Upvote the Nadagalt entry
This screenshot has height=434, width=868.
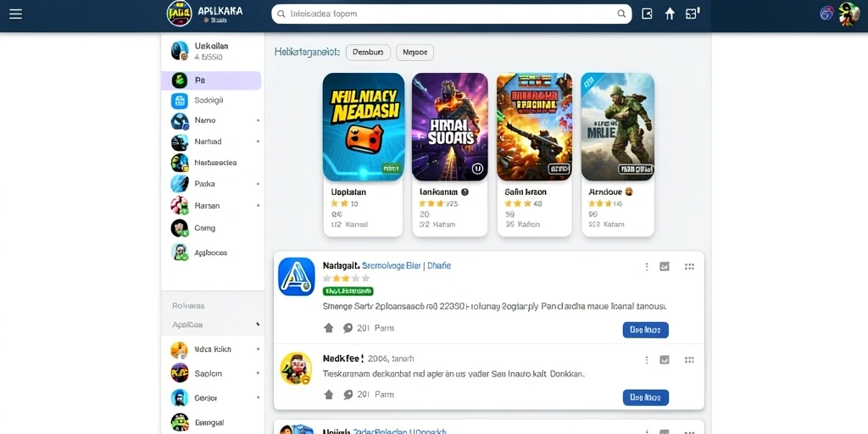(328, 328)
